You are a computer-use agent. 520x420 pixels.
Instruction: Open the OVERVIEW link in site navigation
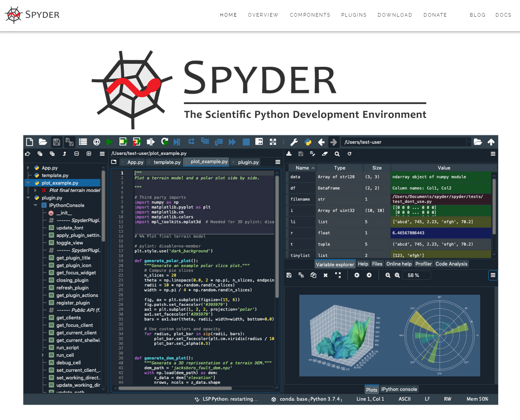[x=263, y=15]
